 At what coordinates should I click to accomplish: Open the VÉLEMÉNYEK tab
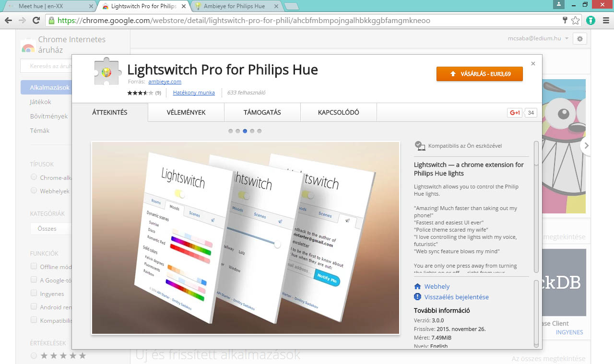(186, 113)
